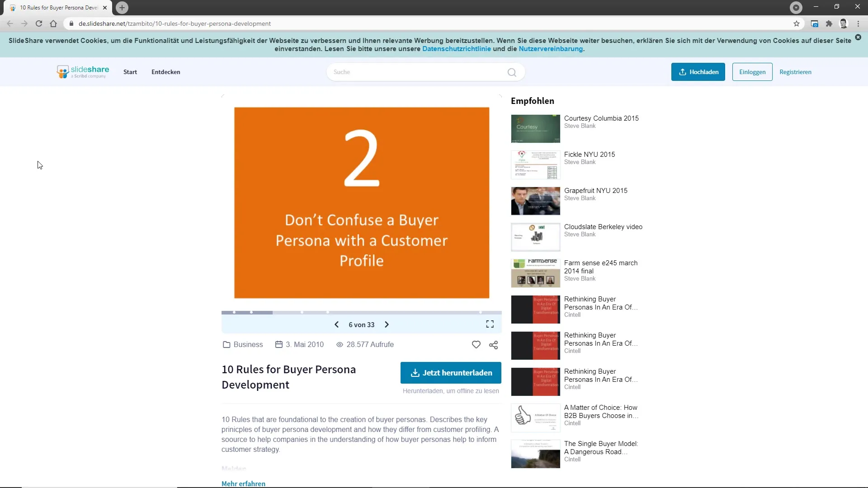This screenshot has height=488, width=868.
Task: Click the cookie notice dismiss X button
Action: [x=859, y=38]
